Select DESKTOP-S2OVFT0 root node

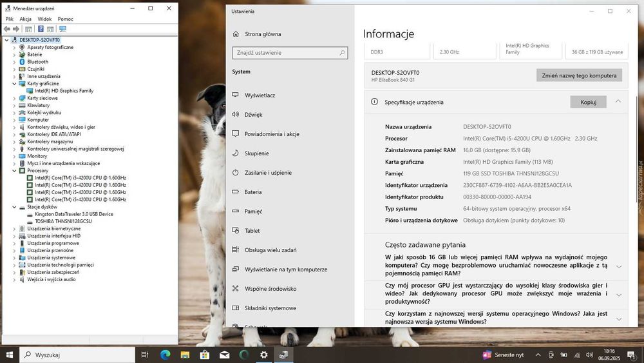39,40
